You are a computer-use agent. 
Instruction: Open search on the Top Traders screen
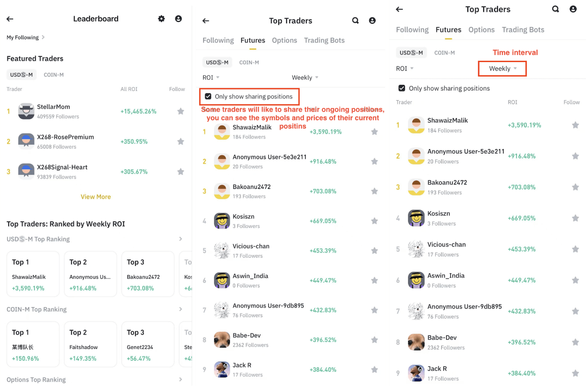pyautogui.click(x=355, y=20)
